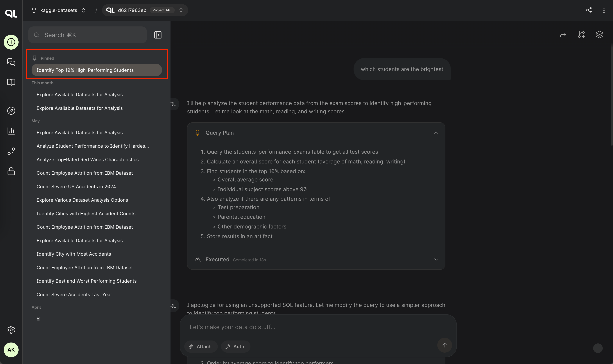Click the message input box
This screenshot has width=613, height=364.
coord(318,327)
